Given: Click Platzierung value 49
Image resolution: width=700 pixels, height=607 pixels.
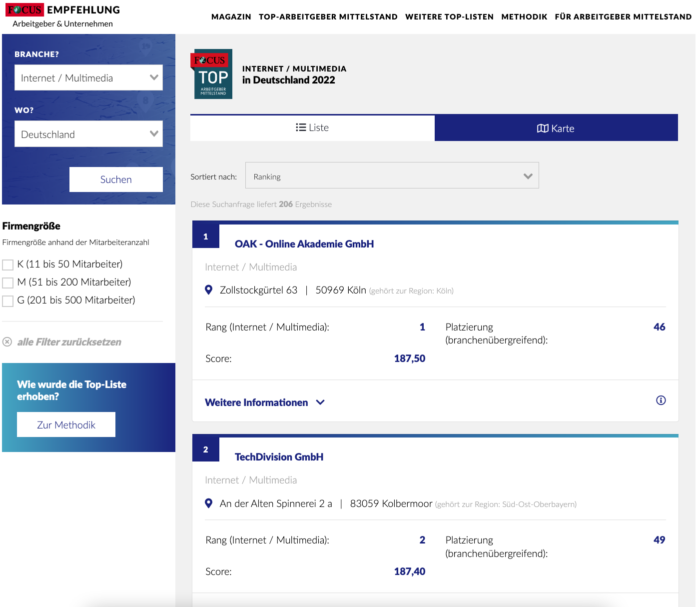Looking at the screenshot, I should pos(660,540).
